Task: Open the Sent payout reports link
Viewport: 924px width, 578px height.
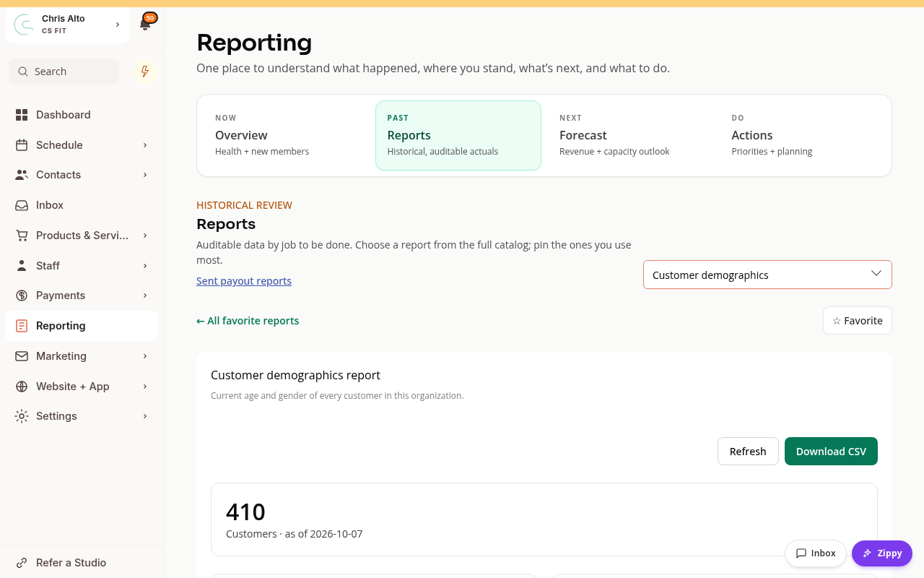Action: click(x=244, y=281)
